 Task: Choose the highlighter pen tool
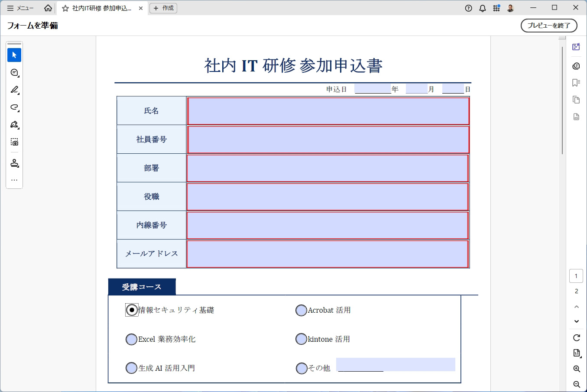[x=14, y=90]
